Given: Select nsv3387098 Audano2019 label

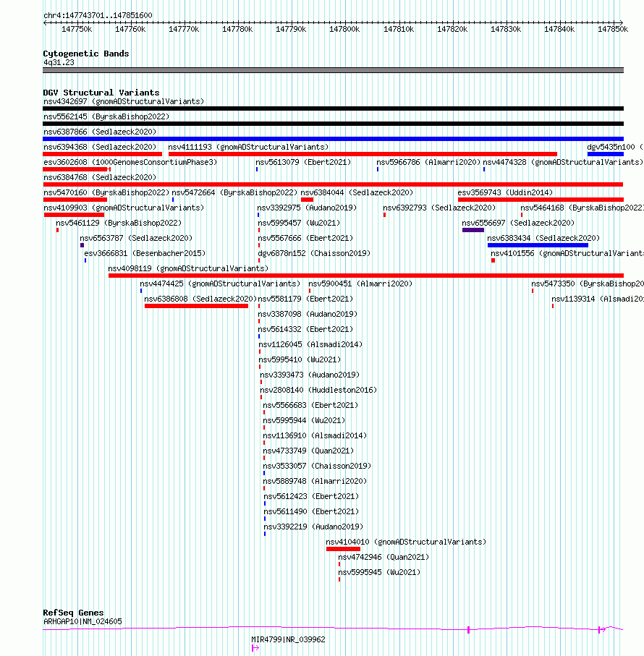Looking at the screenshot, I should (x=308, y=314).
